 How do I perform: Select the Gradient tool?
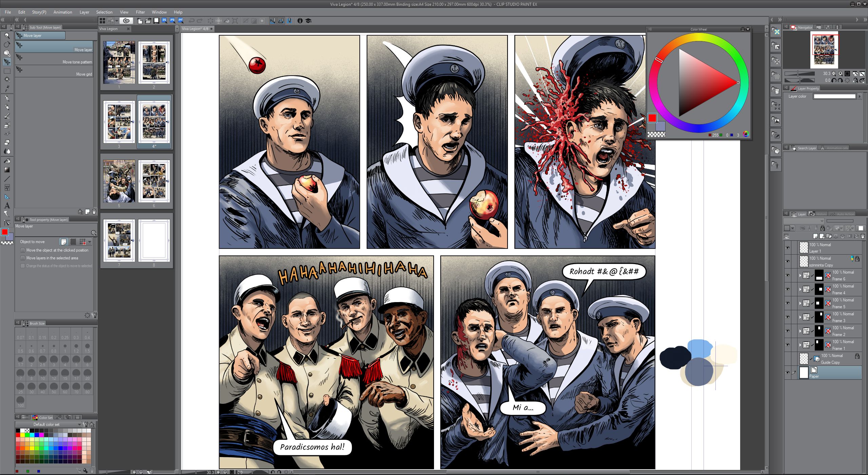pyautogui.click(x=7, y=170)
